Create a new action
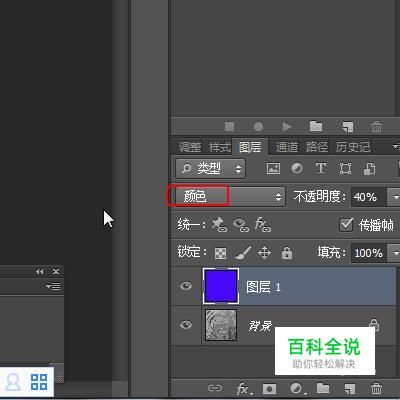Image resolution: width=400 pixels, height=400 pixels. pos(348,127)
